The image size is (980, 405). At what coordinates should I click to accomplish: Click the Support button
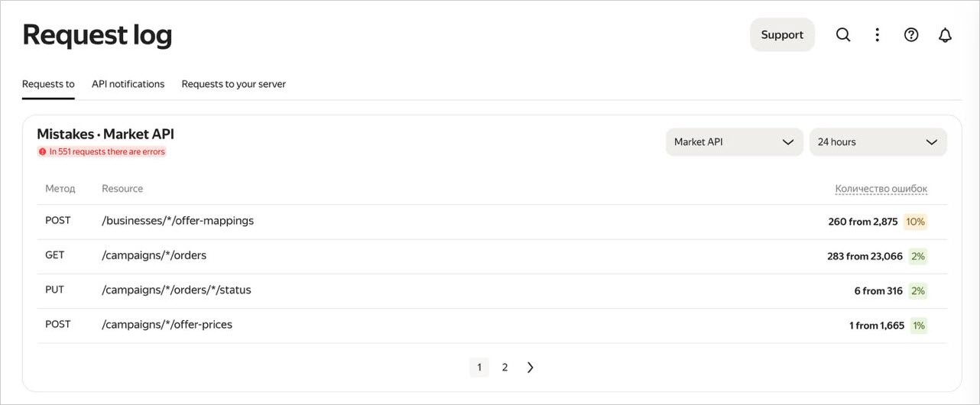coord(782,35)
